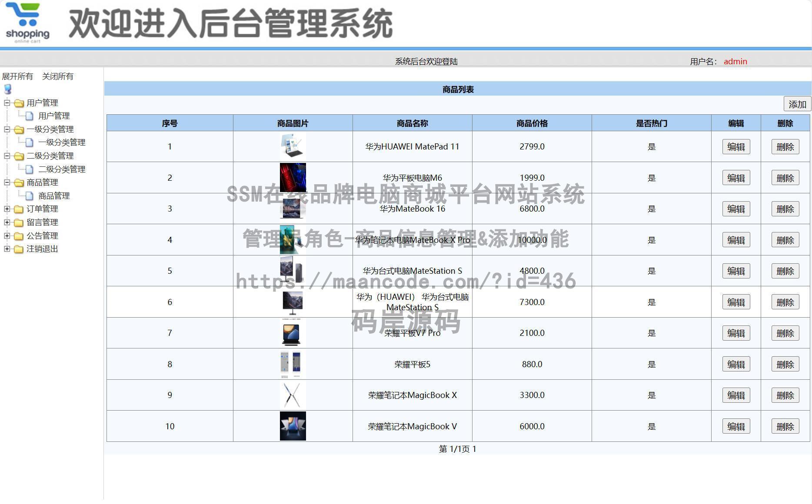The image size is (812, 504).
Task: Click the 一级分类管理 folder icon
Action: coord(19,130)
